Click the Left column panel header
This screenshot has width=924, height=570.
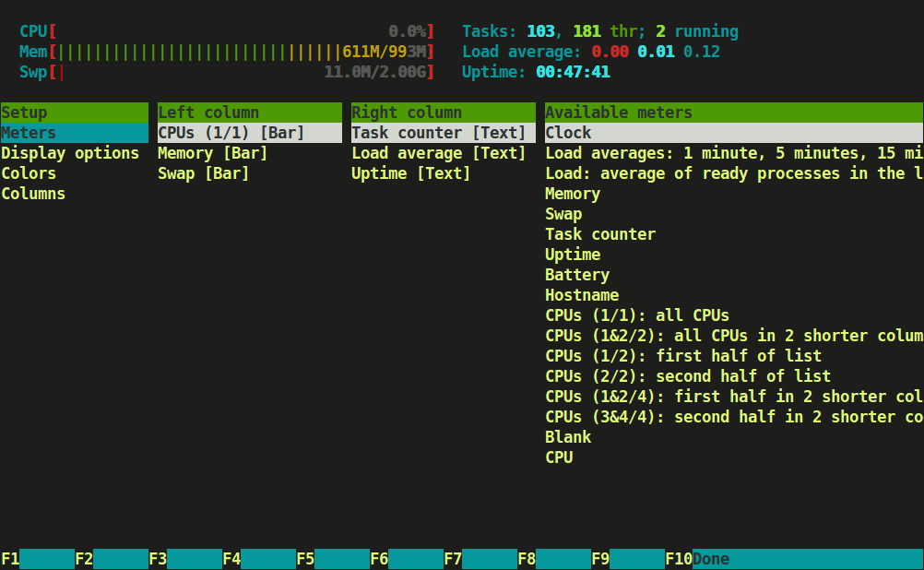point(249,112)
